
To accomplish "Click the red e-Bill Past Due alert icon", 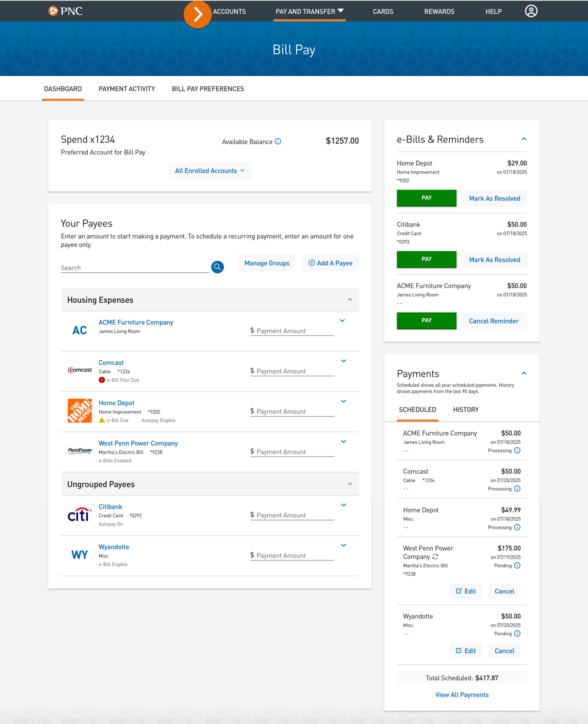I will [x=102, y=380].
